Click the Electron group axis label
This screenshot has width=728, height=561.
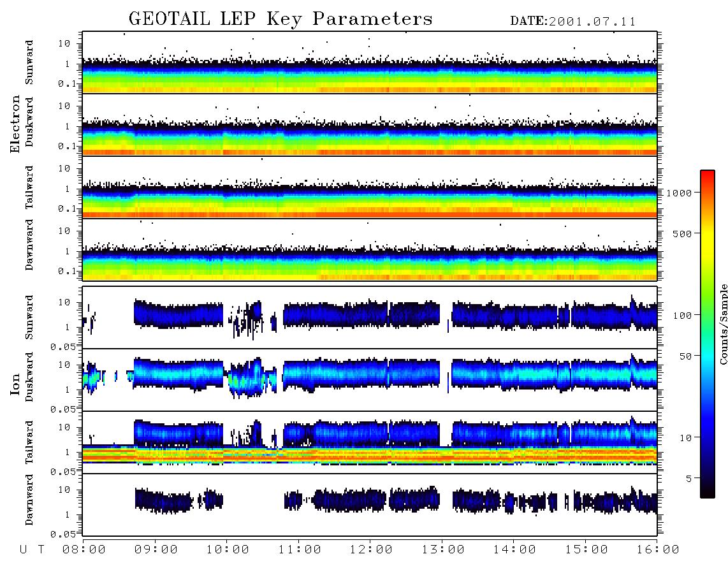pyautogui.click(x=15, y=124)
